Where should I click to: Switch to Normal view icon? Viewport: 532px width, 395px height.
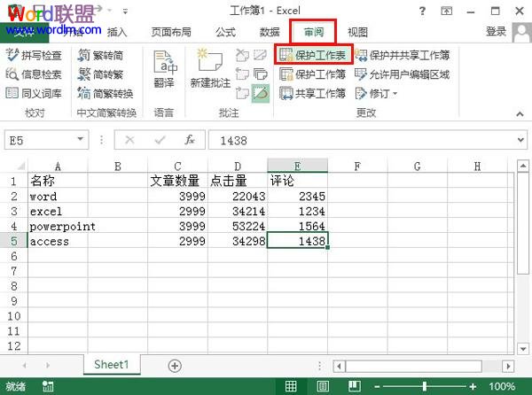[291, 386]
